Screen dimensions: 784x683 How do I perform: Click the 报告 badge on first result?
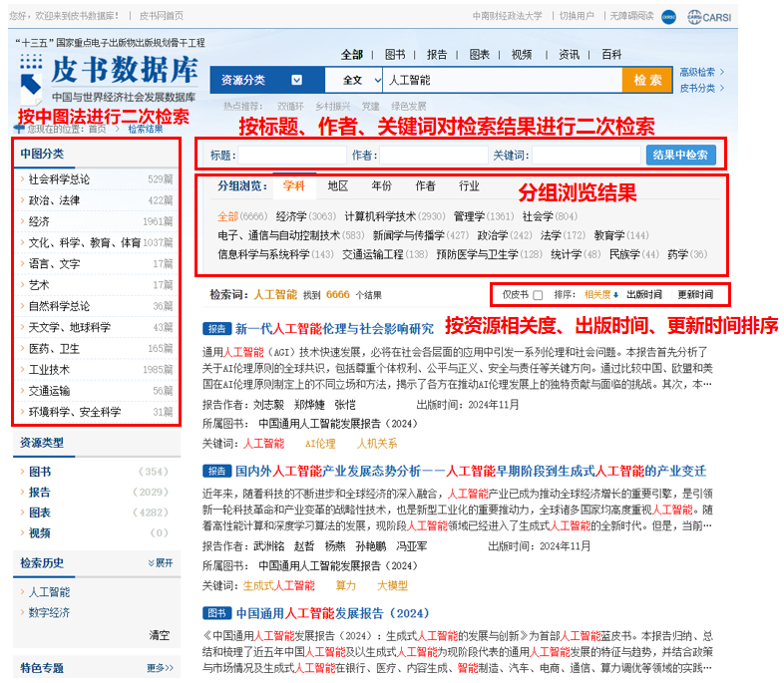pyautogui.click(x=216, y=328)
